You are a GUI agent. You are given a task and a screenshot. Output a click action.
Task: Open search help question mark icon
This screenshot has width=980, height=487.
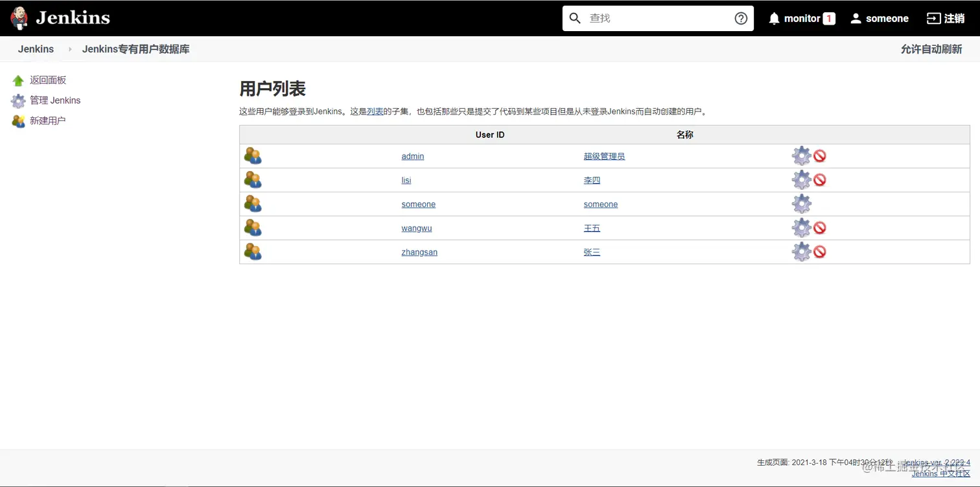pyautogui.click(x=741, y=18)
